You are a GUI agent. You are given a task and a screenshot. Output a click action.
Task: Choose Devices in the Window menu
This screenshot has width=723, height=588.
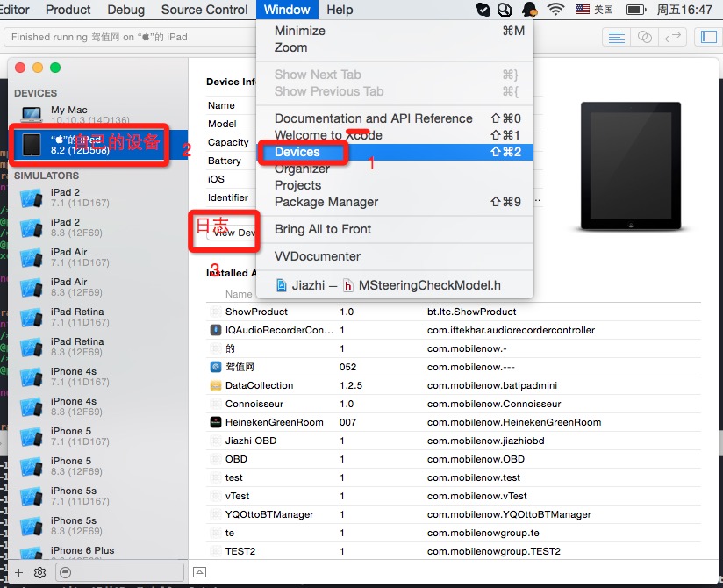(395, 152)
